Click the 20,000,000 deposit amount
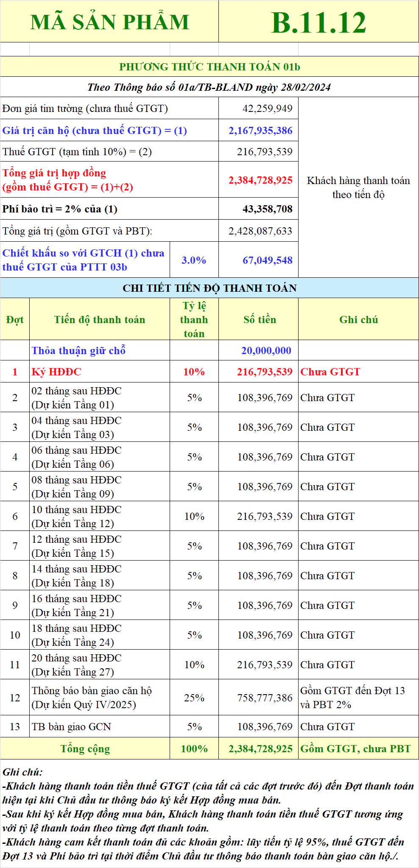This screenshot has height=868, width=419. pyautogui.click(x=266, y=351)
